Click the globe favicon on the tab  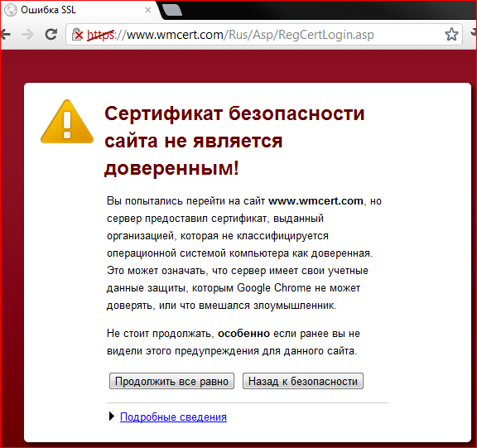click(x=11, y=10)
